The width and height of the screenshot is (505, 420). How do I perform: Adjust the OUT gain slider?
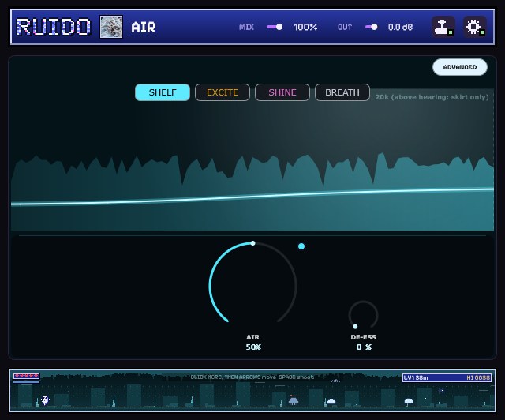pyautogui.click(x=372, y=27)
